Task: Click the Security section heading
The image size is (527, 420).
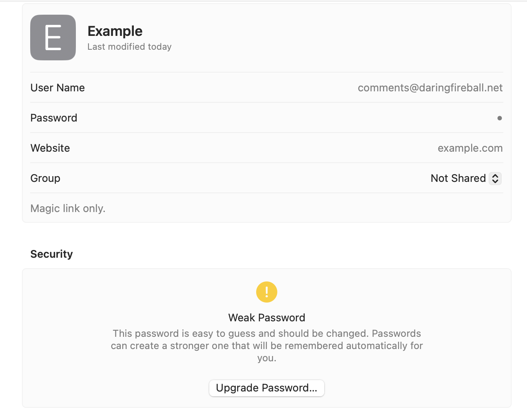Action: pos(51,254)
